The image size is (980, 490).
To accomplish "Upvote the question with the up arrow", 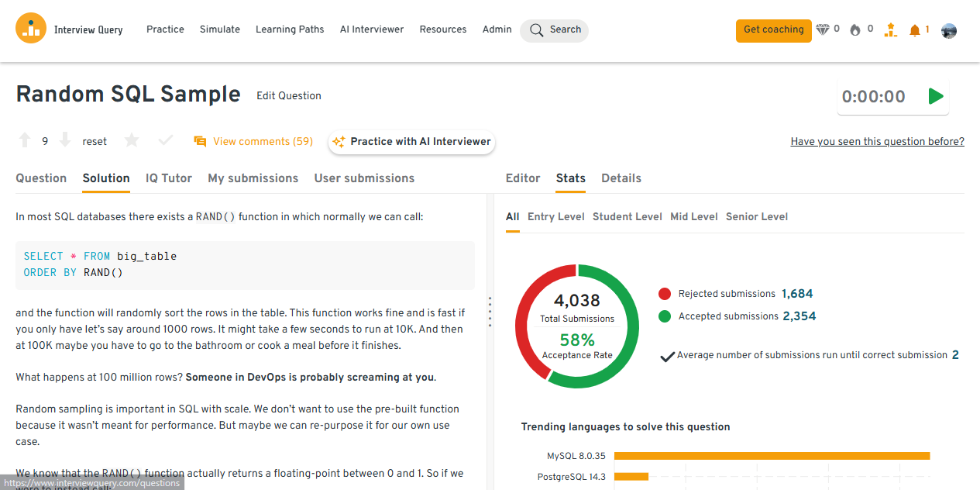I will (x=25, y=140).
